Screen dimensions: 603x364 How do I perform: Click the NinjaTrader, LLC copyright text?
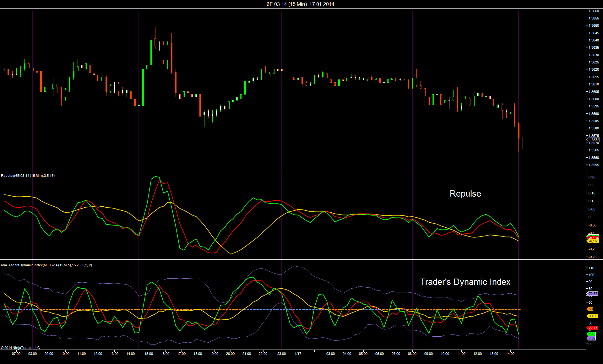(20, 348)
